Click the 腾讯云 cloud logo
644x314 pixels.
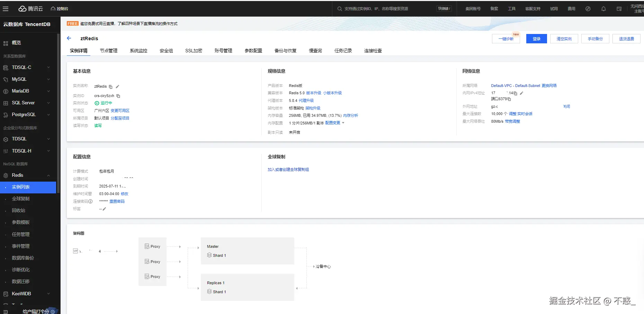pos(30,9)
